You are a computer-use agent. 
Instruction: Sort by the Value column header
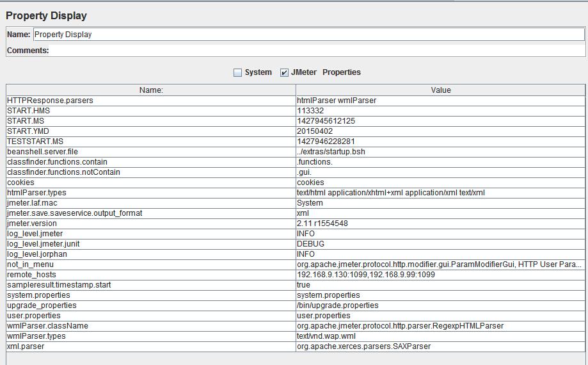coord(440,90)
